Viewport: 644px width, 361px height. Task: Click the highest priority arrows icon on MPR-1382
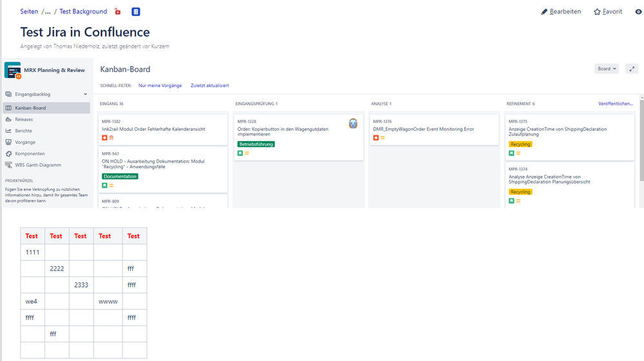(x=112, y=138)
